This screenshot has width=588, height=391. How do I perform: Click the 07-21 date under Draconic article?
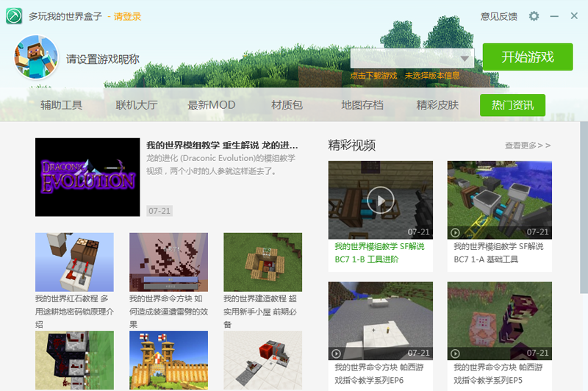[x=159, y=211]
